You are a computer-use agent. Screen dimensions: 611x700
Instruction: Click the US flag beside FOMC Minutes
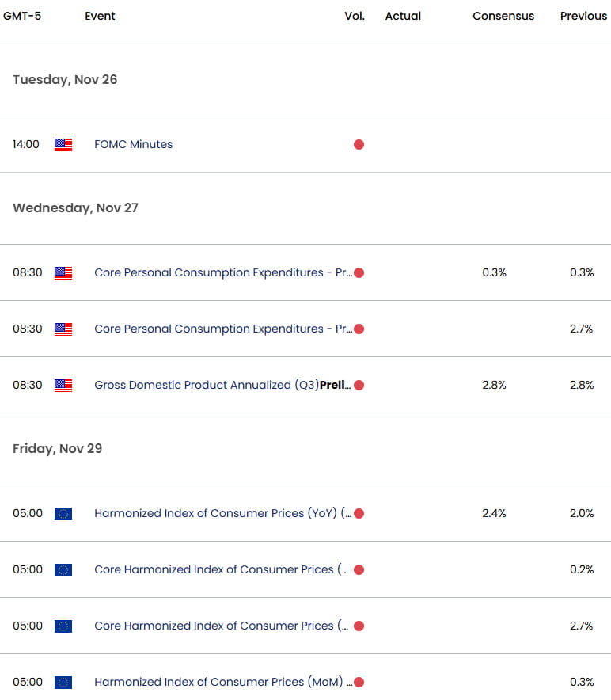(x=63, y=144)
